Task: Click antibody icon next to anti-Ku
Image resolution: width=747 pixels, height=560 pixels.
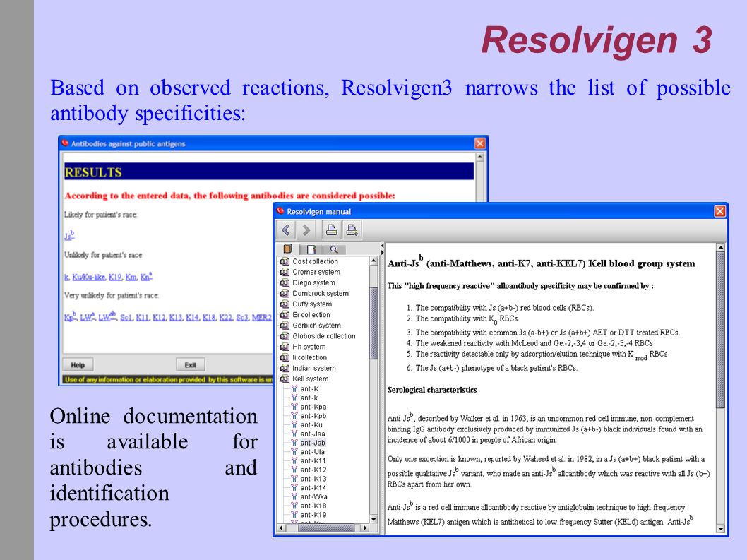Action: click(x=294, y=425)
